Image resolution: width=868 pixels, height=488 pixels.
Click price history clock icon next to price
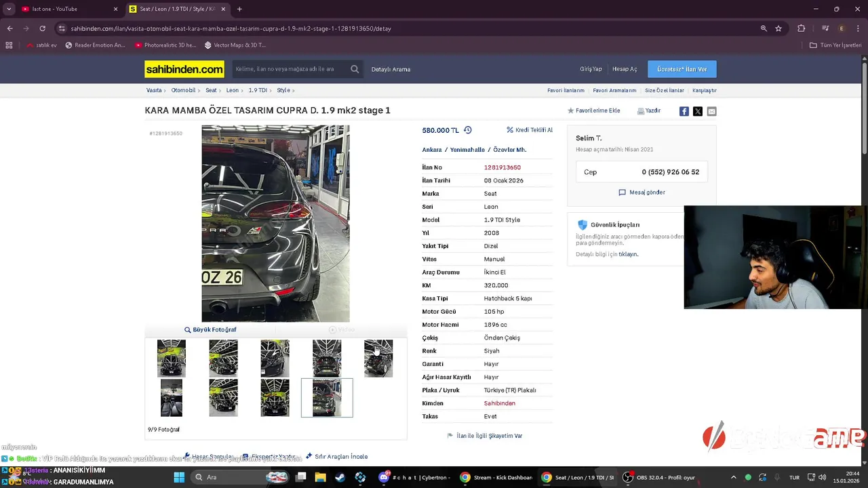[x=467, y=130]
